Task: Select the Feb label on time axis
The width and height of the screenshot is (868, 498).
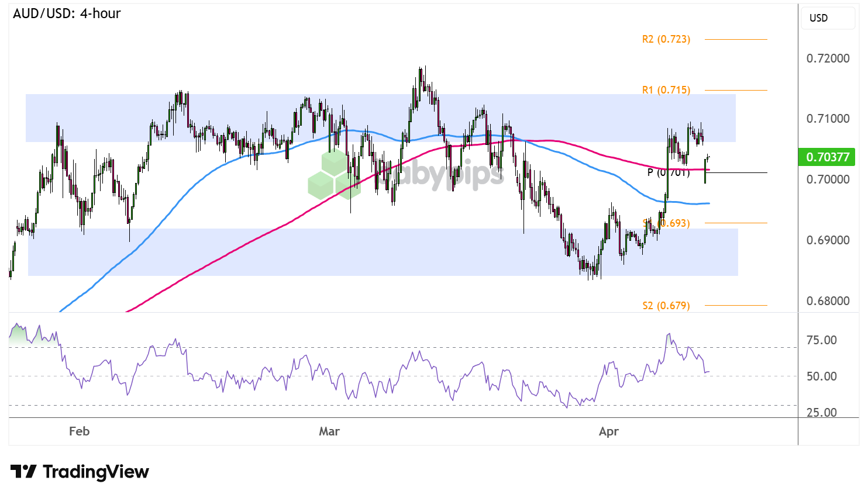Action: [x=79, y=431]
